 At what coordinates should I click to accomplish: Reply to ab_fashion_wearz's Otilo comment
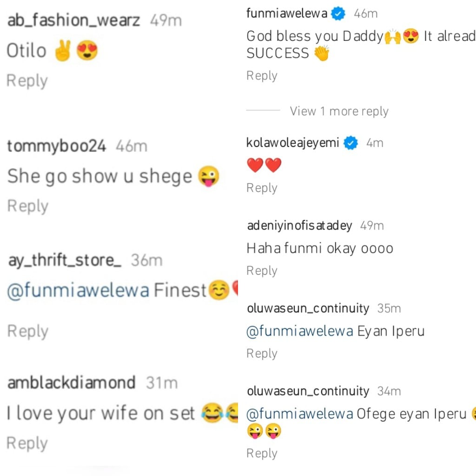coord(27,81)
